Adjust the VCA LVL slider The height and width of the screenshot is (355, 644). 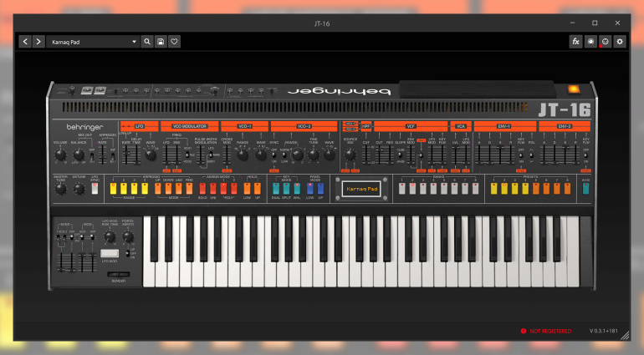[456, 155]
